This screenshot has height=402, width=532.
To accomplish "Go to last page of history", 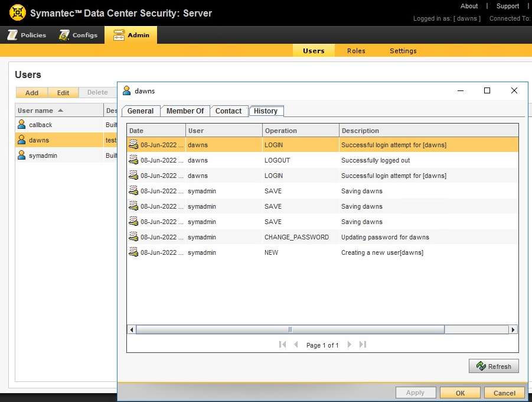I will 363,345.
